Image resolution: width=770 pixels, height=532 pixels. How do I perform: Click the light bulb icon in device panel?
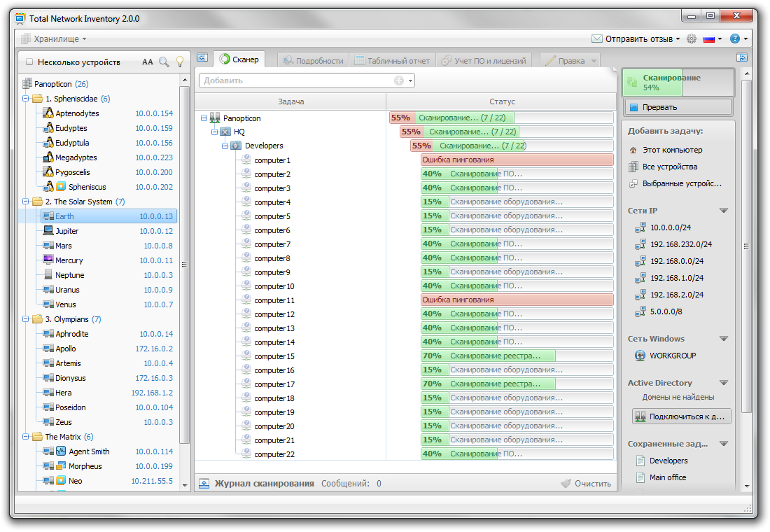pyautogui.click(x=179, y=62)
